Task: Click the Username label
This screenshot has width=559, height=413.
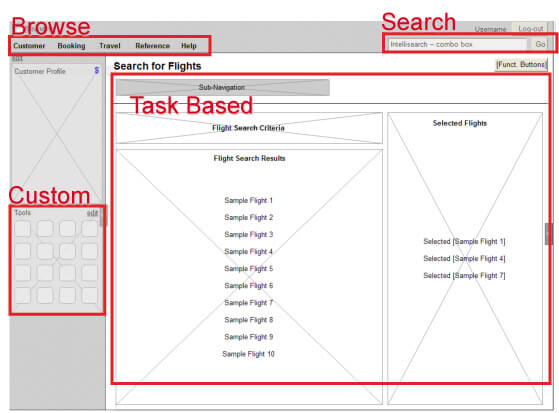Action: point(490,29)
